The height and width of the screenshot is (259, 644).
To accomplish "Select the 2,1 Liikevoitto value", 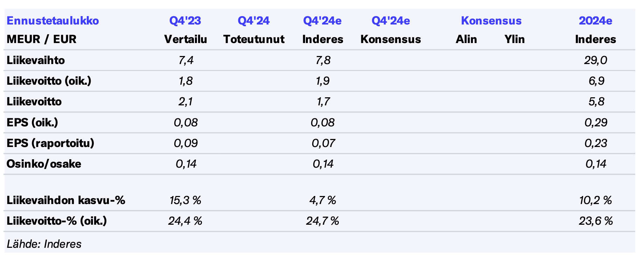I will point(185,101).
